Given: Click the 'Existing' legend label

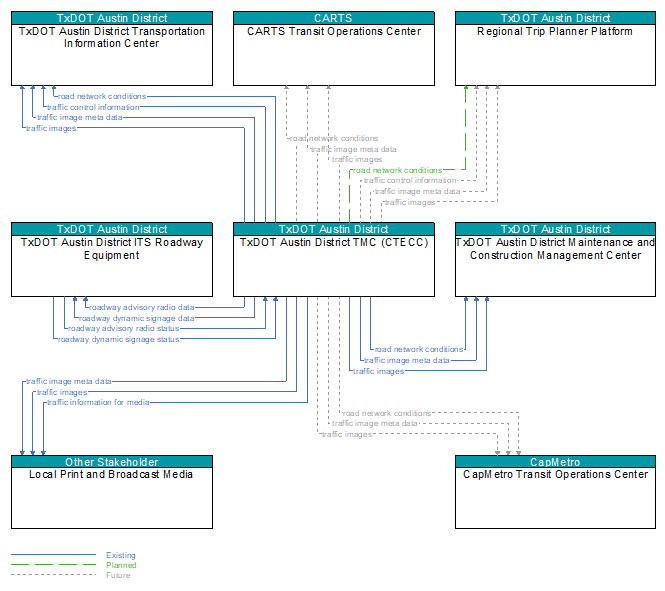Looking at the screenshot, I should tap(121, 555).
